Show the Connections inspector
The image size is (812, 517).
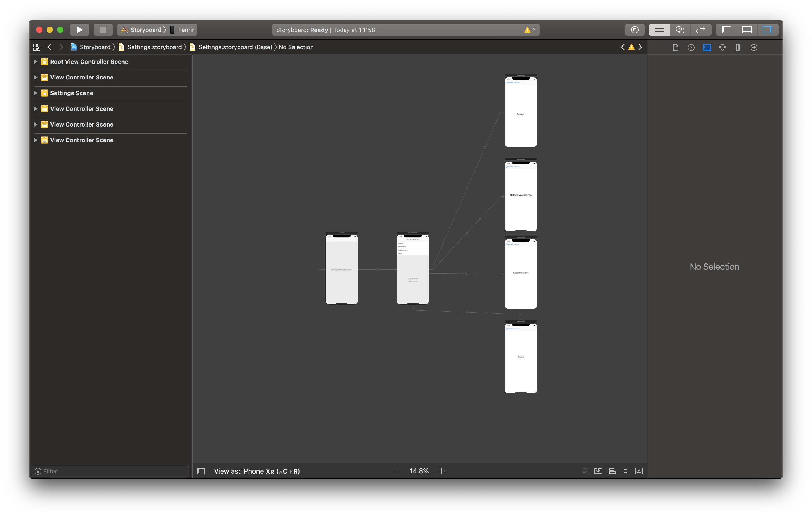[x=754, y=48]
